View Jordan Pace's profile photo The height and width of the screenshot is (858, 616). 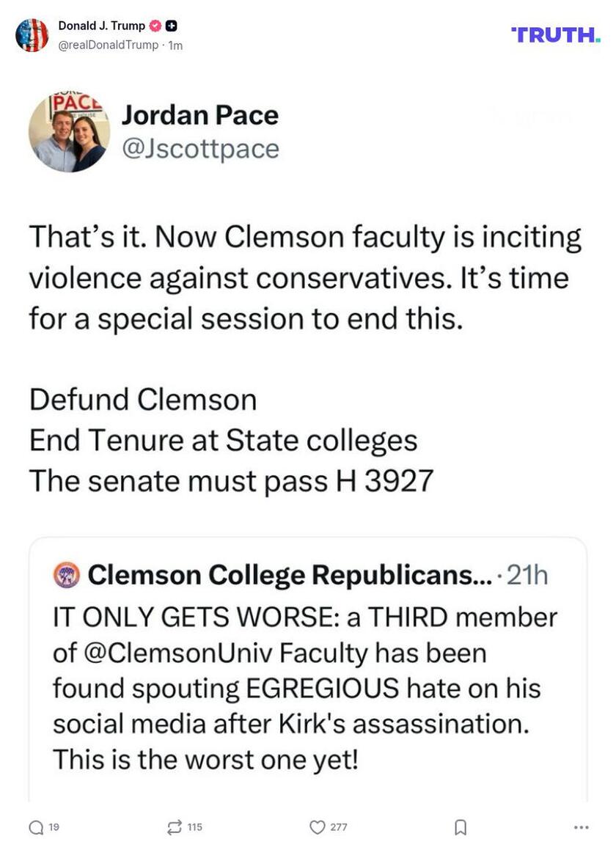pyautogui.click(x=69, y=132)
